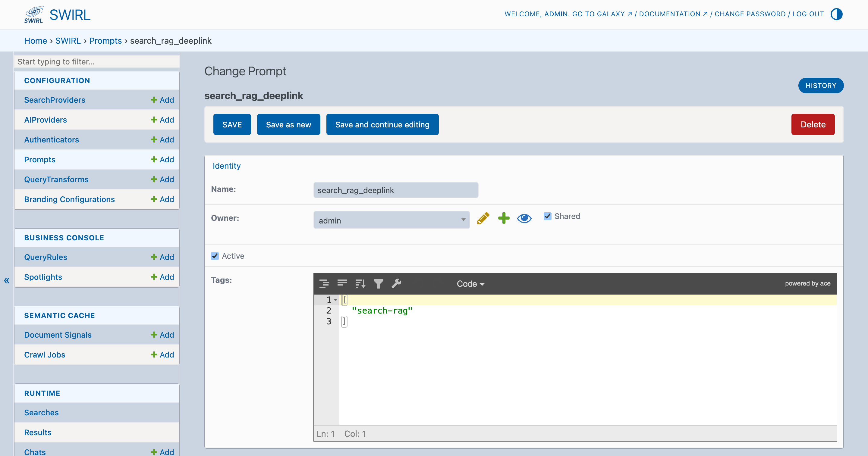Image resolution: width=868 pixels, height=456 pixels.
Task: Click RUNTIME section header
Action: (42, 394)
